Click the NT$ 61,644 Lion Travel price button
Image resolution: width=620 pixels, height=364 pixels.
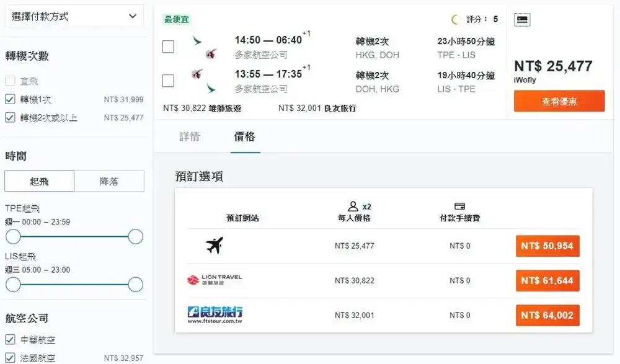point(547,280)
